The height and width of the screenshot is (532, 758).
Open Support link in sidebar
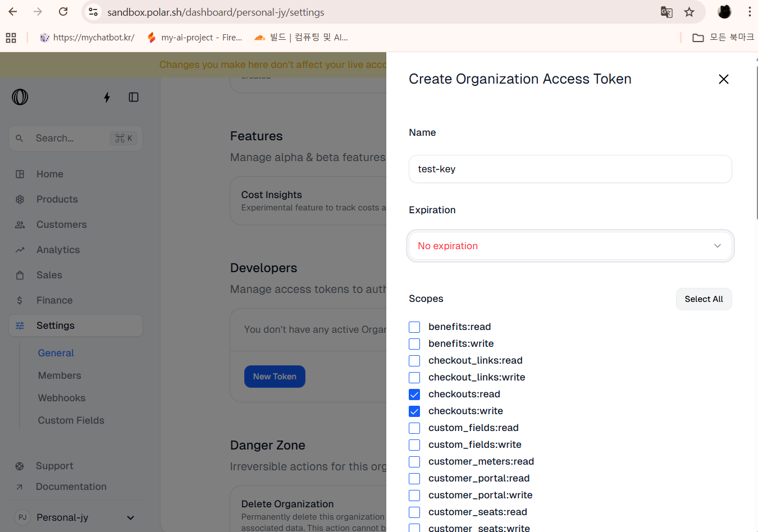click(54, 466)
